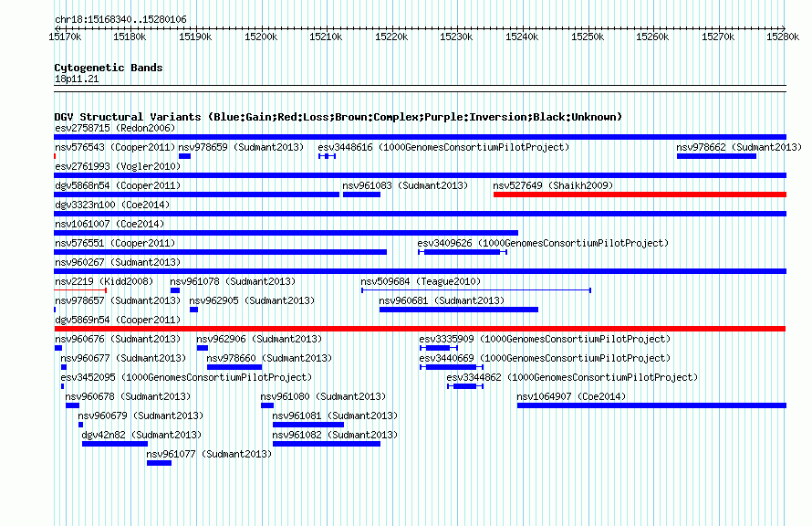Click the nsv978662 (Sudmant2013) label
The image size is (812, 526).
point(739,147)
